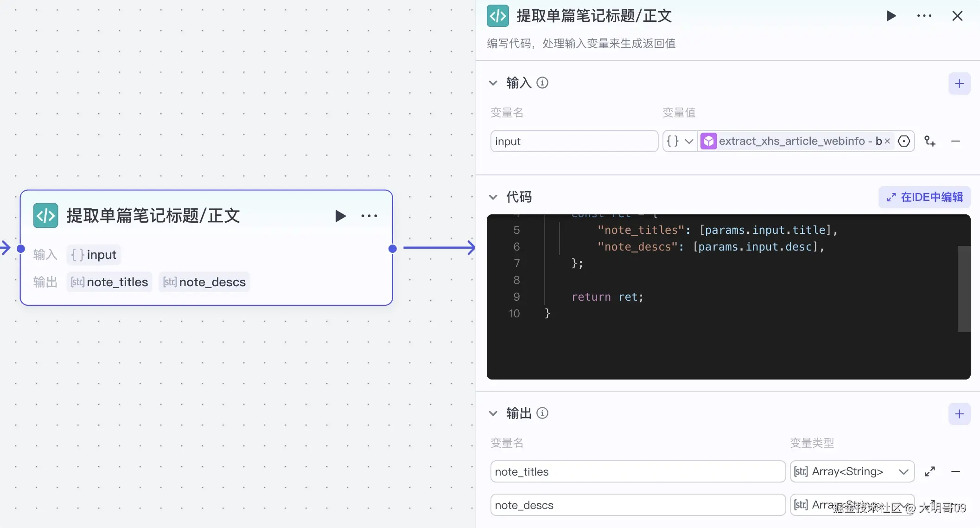Delete the input variable row
The image size is (980, 528).
tap(955, 141)
